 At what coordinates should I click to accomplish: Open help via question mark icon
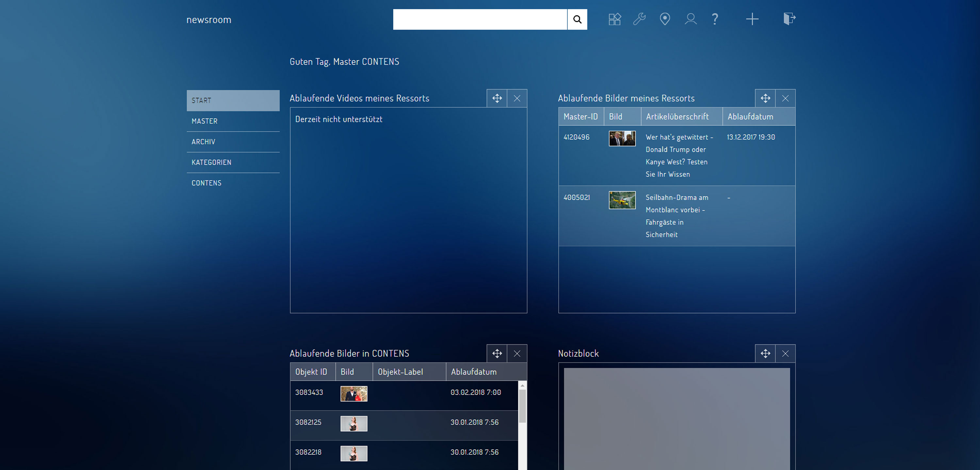715,19
